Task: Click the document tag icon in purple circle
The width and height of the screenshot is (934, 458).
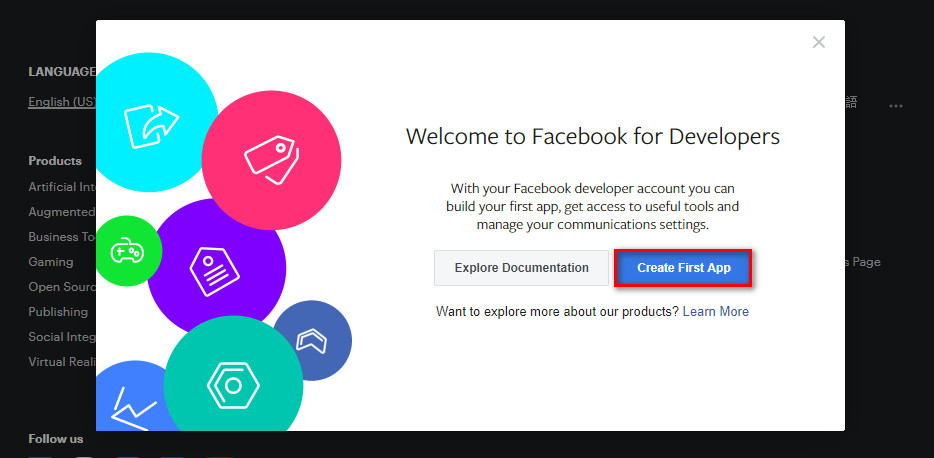Action: [x=214, y=272]
